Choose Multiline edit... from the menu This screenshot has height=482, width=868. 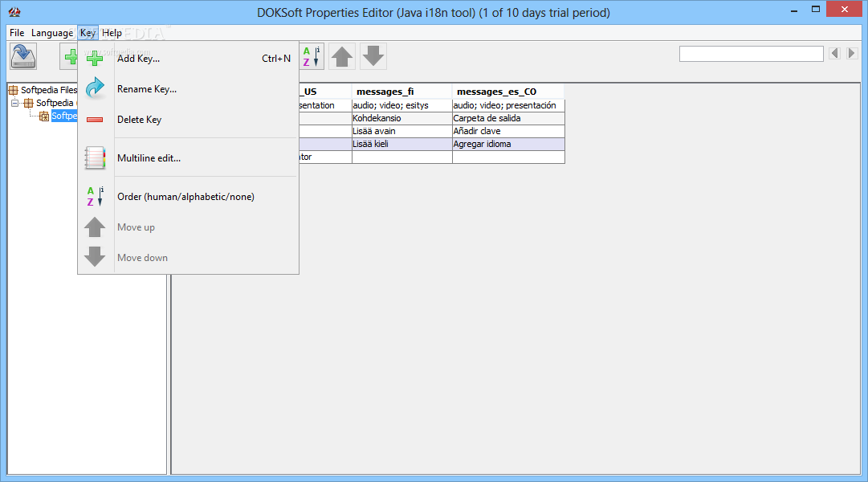[188, 158]
